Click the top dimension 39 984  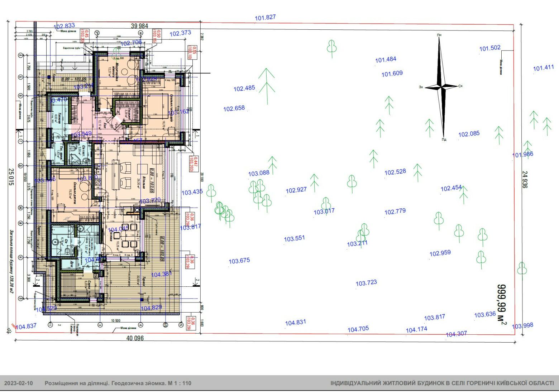click(139, 26)
